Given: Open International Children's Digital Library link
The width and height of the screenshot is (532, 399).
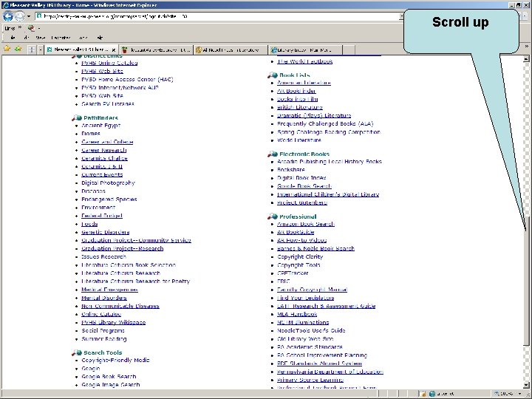Looking at the screenshot, I should tap(328, 194).
